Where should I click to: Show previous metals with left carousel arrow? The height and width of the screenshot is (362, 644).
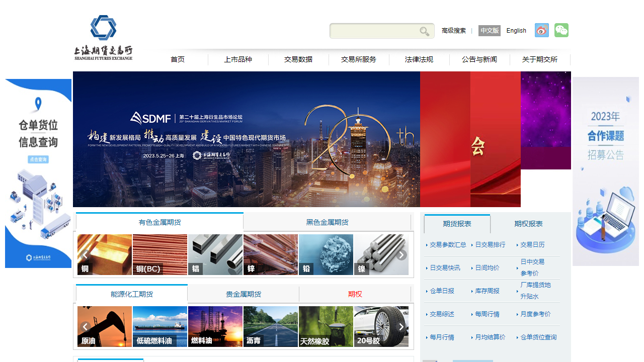[86, 255]
